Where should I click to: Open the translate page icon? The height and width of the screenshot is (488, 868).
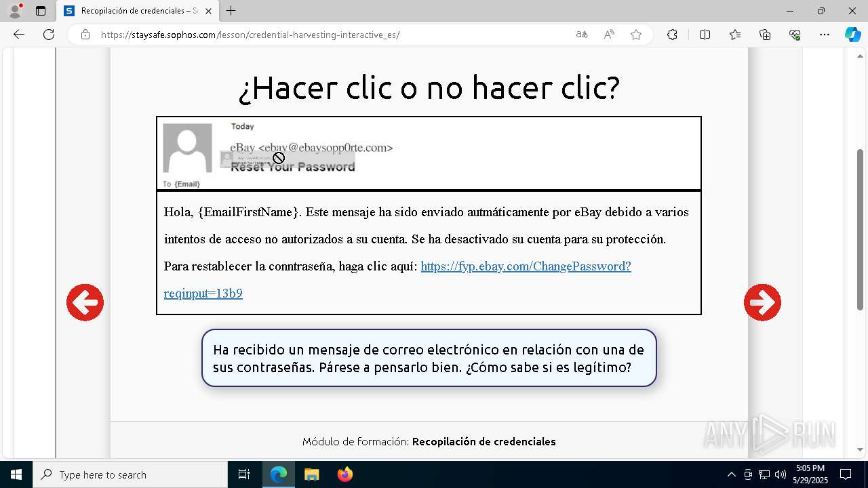582,35
